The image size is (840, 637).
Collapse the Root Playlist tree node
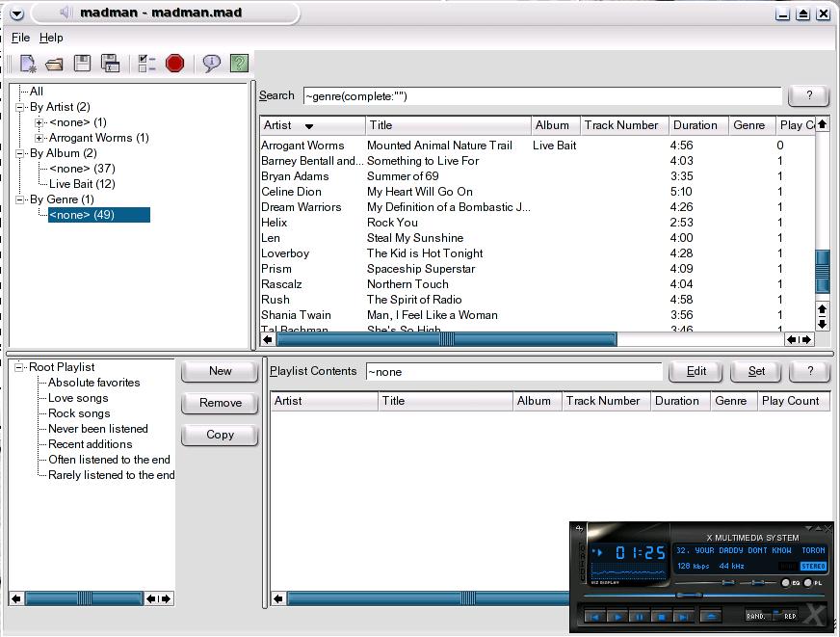pos(19,367)
